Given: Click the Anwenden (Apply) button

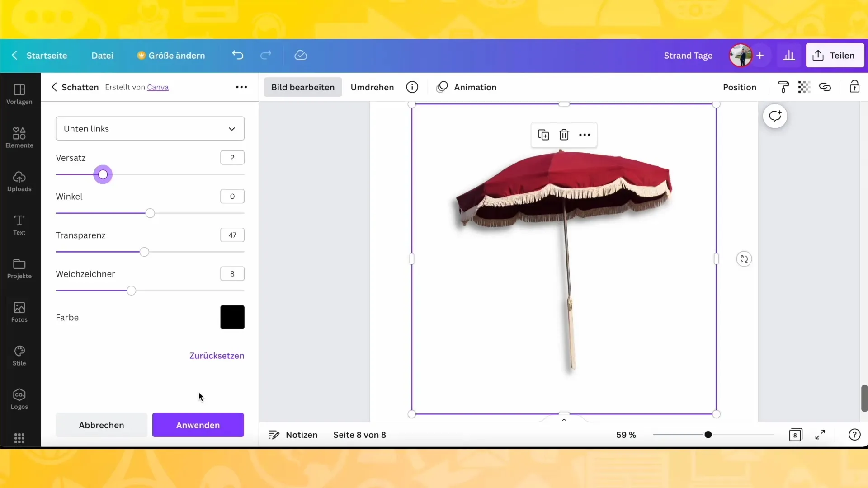Looking at the screenshot, I should pyautogui.click(x=198, y=425).
